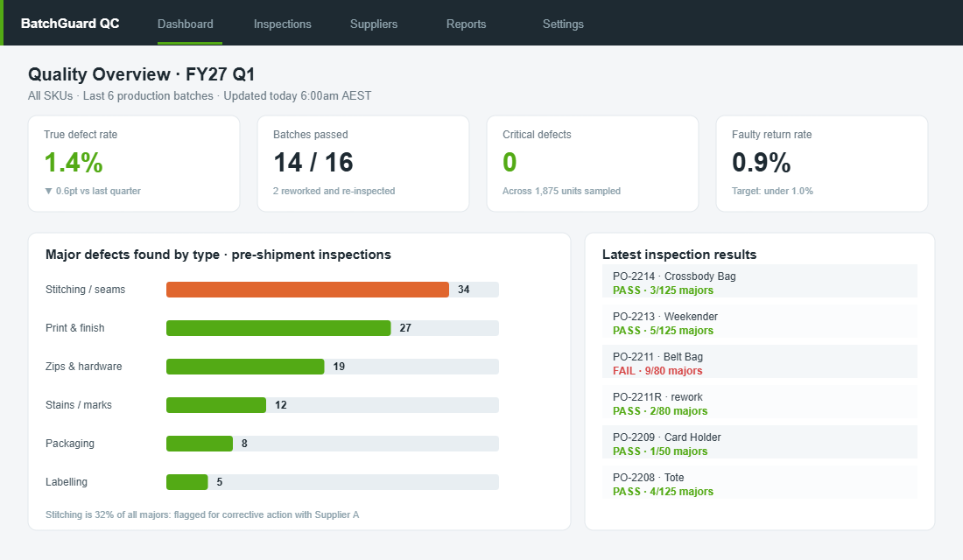The image size is (963, 560).
Task: Click the Zips & hardware bar
Action: (245, 367)
